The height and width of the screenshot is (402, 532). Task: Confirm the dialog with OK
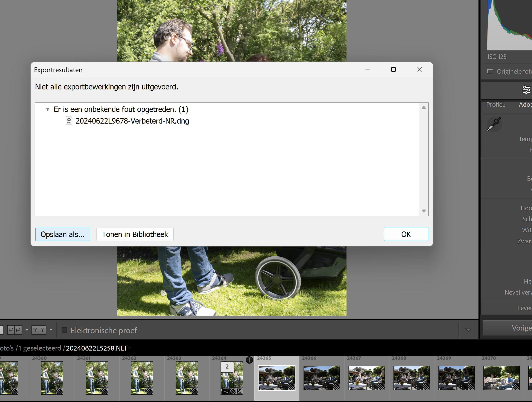click(406, 234)
